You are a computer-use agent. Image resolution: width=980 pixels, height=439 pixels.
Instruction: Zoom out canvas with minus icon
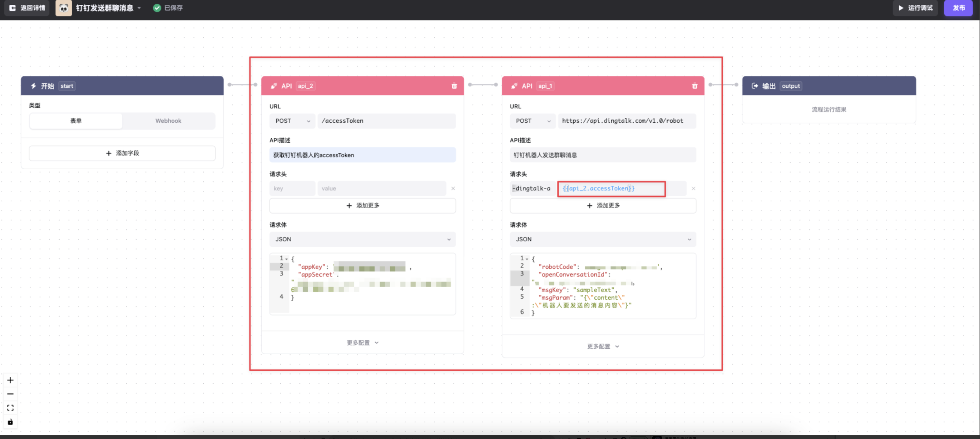pos(10,394)
